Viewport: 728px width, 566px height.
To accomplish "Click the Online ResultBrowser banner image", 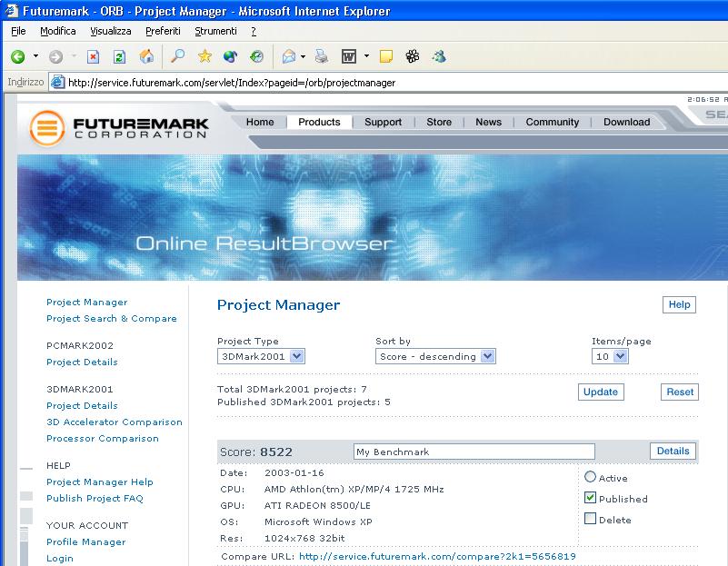I will click(373, 217).
